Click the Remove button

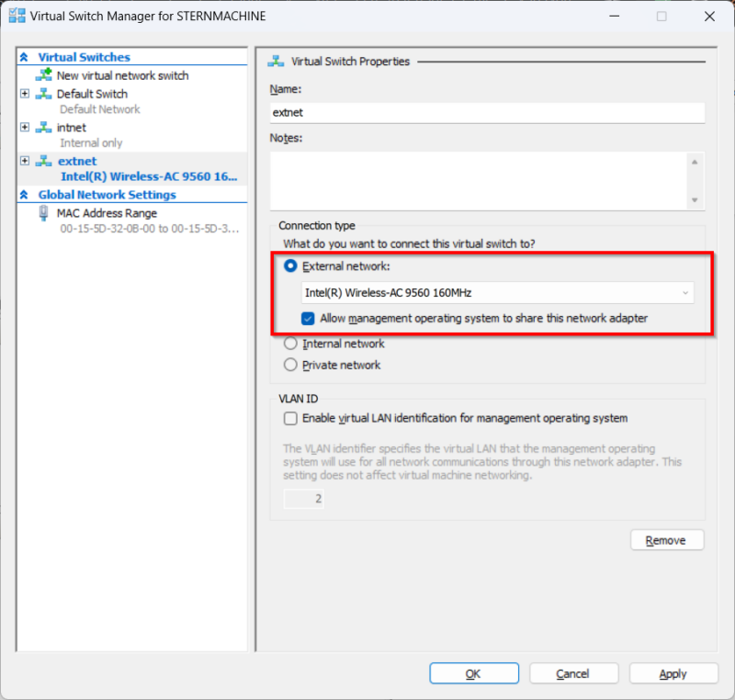click(667, 540)
